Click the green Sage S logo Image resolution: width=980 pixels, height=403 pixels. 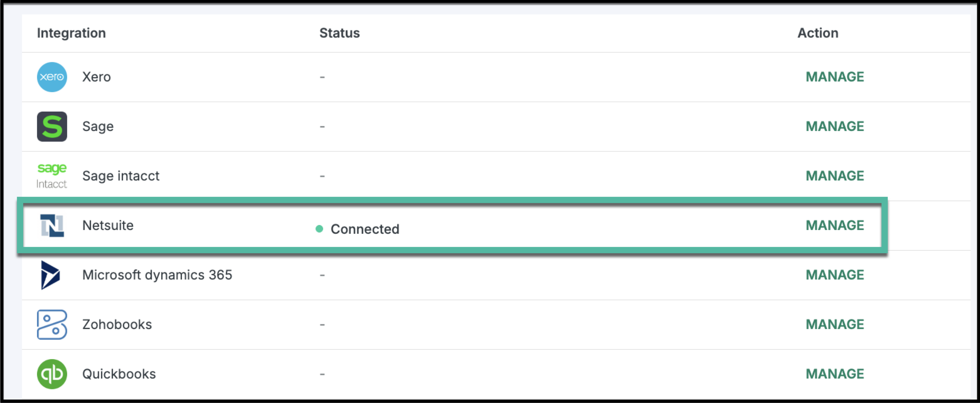point(52,126)
